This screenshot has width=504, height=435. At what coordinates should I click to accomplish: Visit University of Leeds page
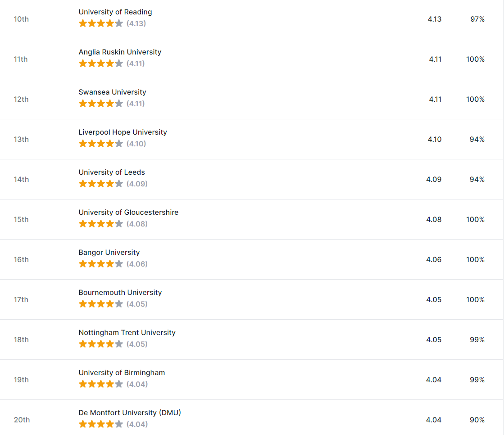coord(112,172)
